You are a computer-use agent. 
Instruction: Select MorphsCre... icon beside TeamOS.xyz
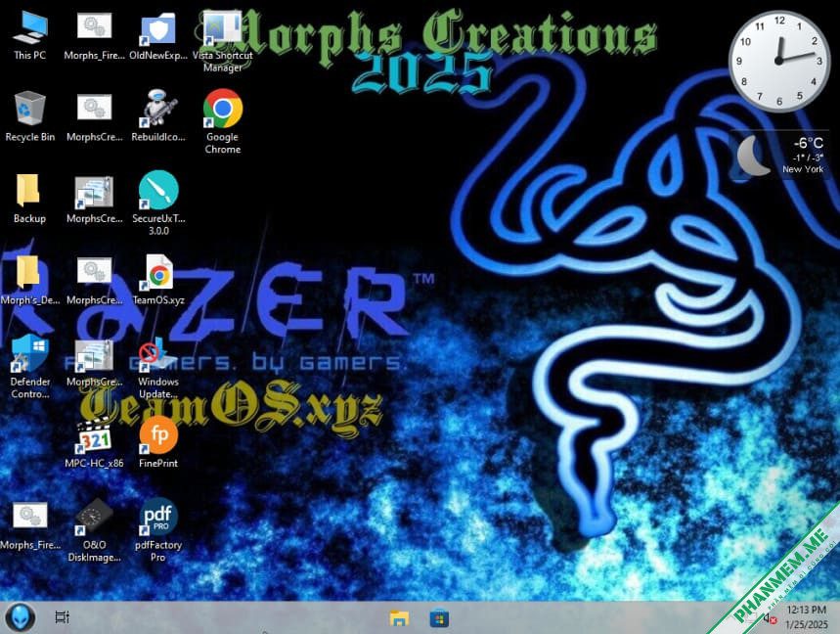point(94,280)
